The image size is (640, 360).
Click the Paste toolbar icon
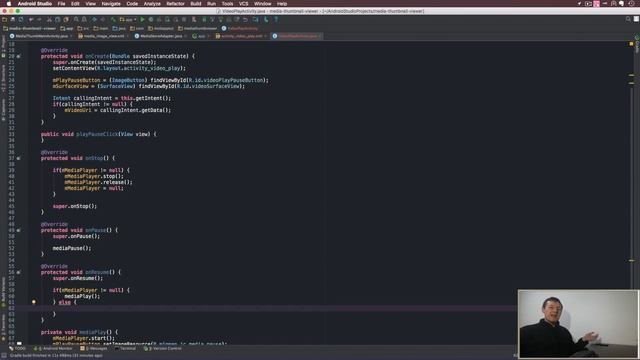coord(66,19)
